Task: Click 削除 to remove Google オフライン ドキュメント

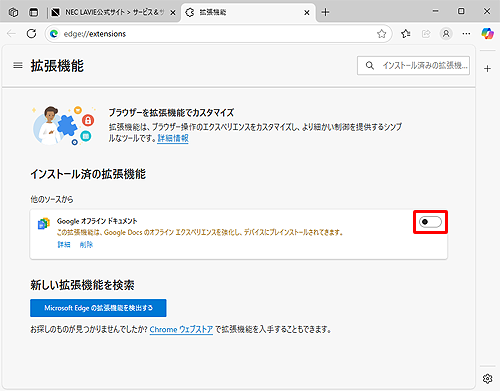Action: pyautogui.click(x=86, y=245)
